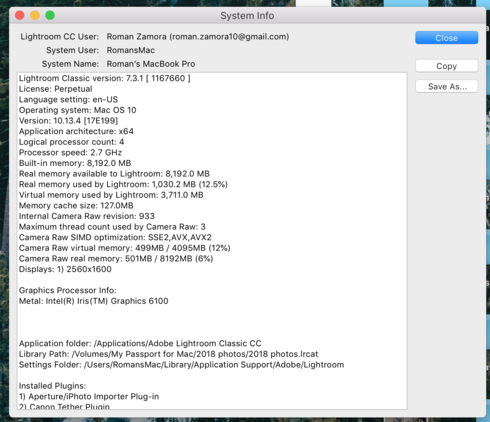Viewport: 490px width, 422px height.
Task: Select 'Virtual memory used by Lightroom' line
Action: tap(111, 195)
